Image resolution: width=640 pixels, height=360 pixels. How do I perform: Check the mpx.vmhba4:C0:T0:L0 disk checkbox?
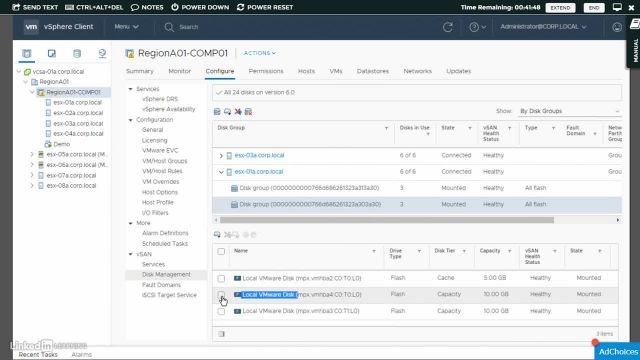[x=221, y=295]
